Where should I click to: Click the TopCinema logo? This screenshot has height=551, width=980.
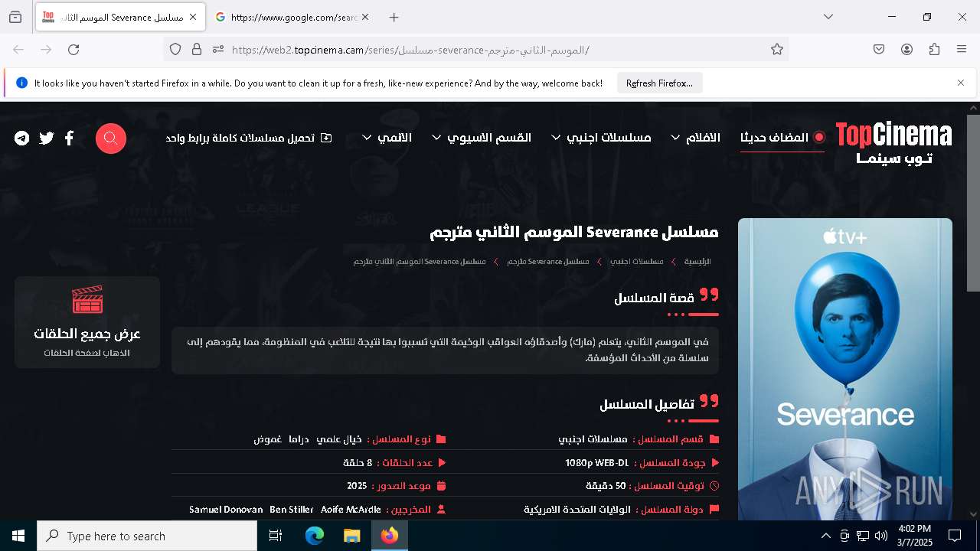coord(893,143)
